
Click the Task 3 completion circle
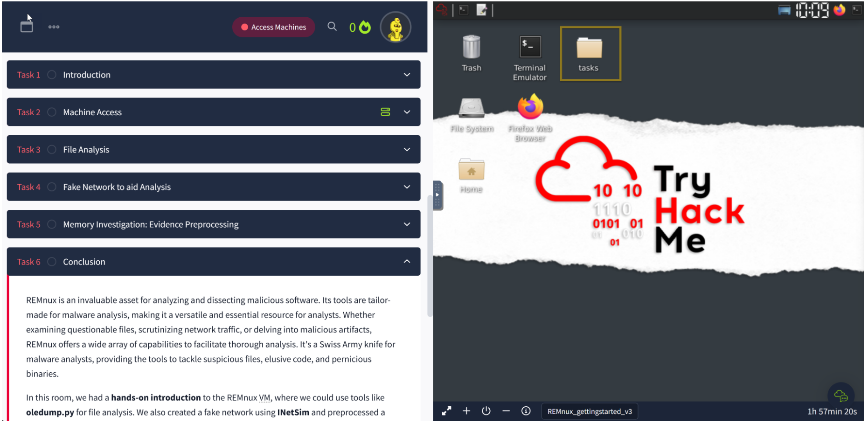[x=52, y=149]
